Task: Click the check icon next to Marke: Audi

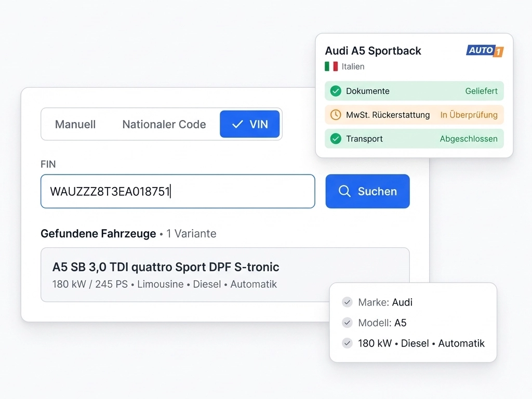Action: (347, 302)
